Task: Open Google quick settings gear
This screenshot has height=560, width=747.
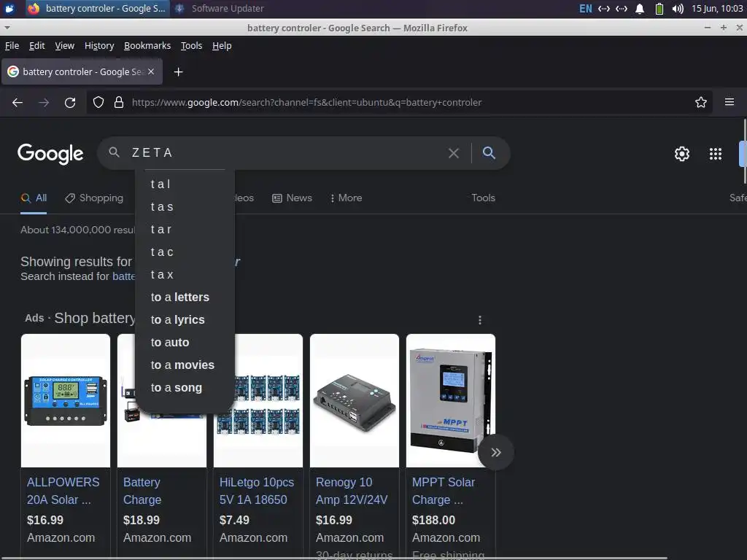Action: click(x=682, y=154)
